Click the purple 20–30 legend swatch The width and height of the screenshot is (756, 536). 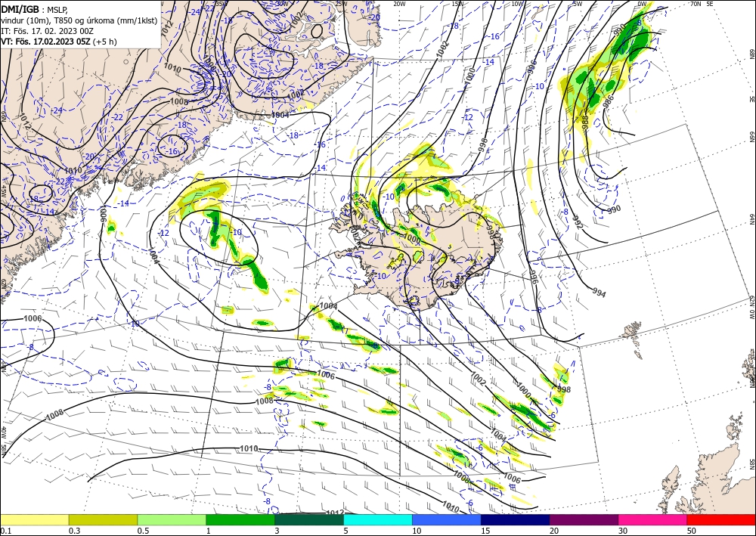coord(584,519)
